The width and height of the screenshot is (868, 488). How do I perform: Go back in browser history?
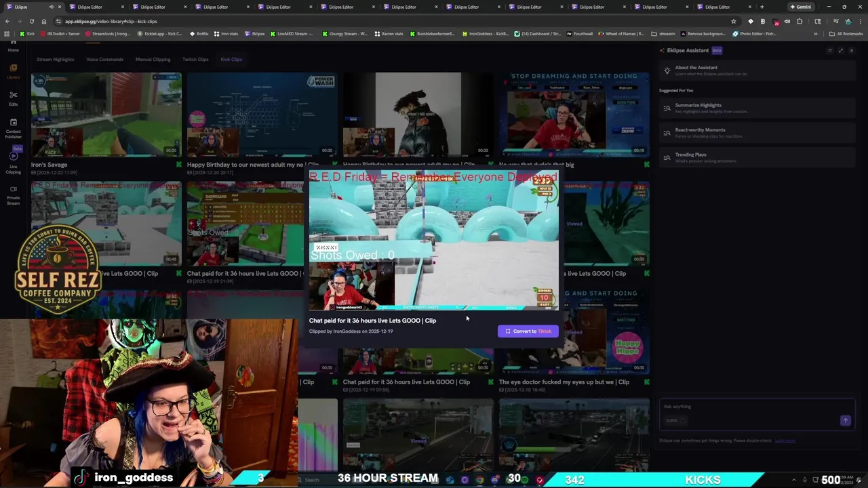tap(7, 21)
